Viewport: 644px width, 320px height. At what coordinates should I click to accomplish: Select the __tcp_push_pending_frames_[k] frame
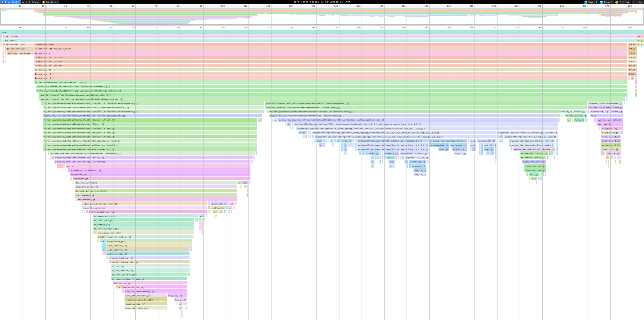(145, 204)
